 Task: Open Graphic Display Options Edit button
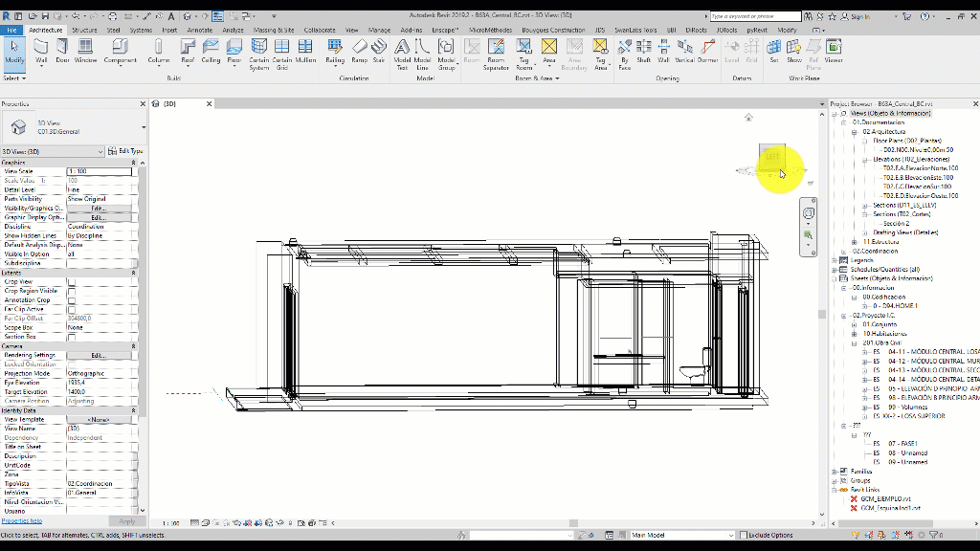pos(99,217)
